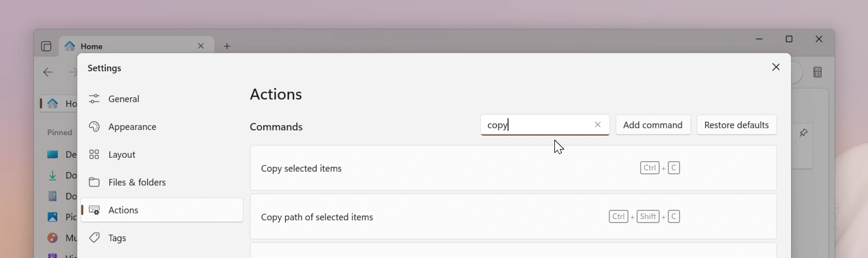Open Files & folders settings
Image resolution: width=868 pixels, height=258 pixels.
[x=137, y=182]
